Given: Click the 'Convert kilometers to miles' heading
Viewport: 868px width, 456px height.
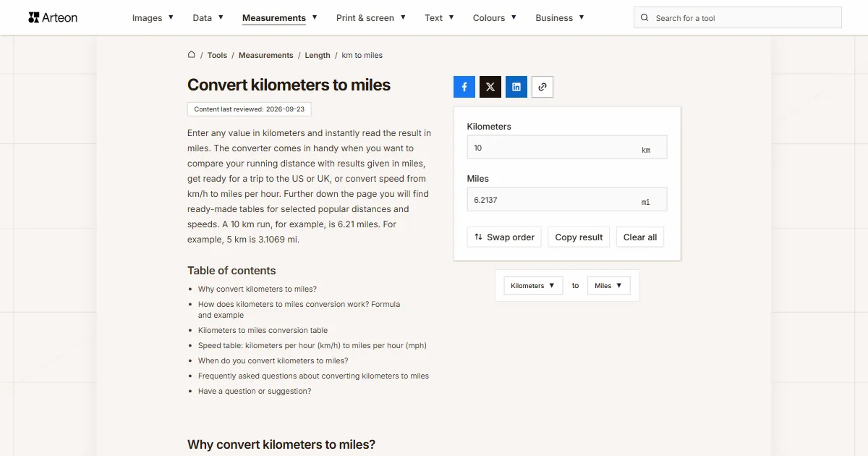Looking at the screenshot, I should click(289, 85).
